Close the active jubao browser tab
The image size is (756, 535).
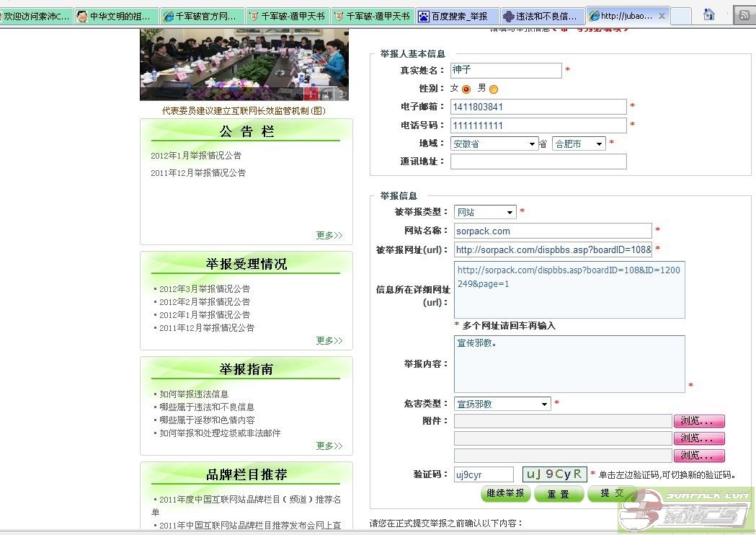point(662,16)
